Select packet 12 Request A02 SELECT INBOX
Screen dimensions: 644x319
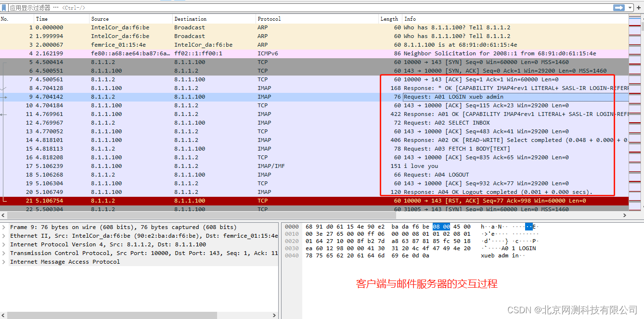314,123
